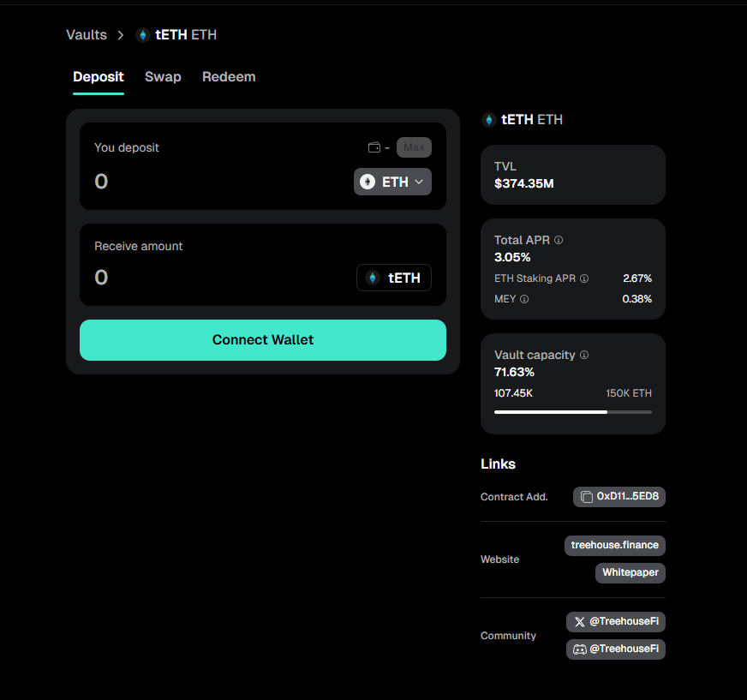Screen dimensions: 747x700
Task: Click the tETH token icon in breadcrumb
Action: tap(142, 35)
